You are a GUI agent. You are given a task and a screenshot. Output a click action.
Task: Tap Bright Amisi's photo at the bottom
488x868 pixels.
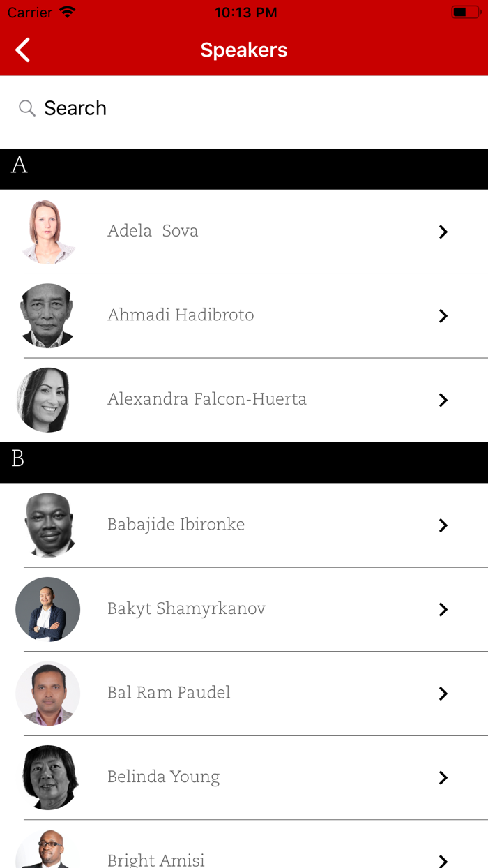[48, 851]
